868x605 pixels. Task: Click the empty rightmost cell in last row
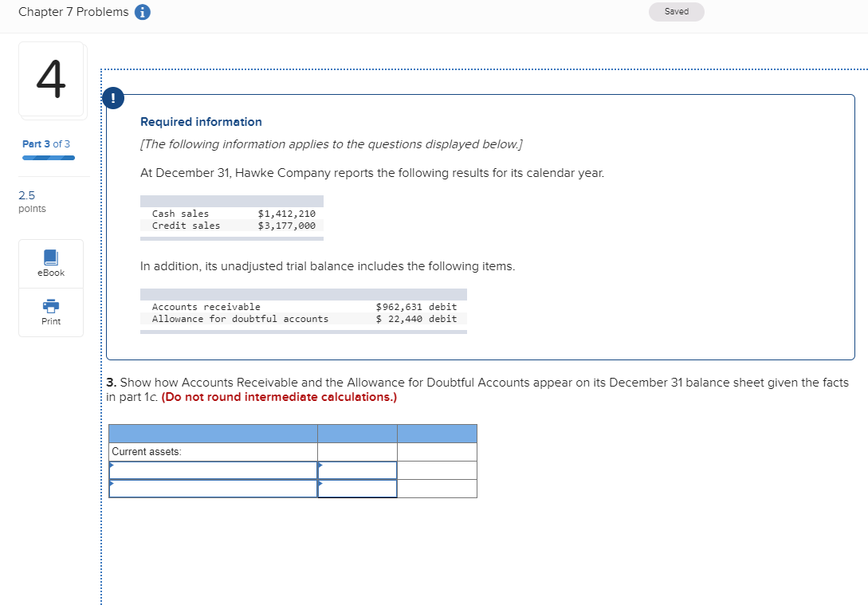(437, 488)
